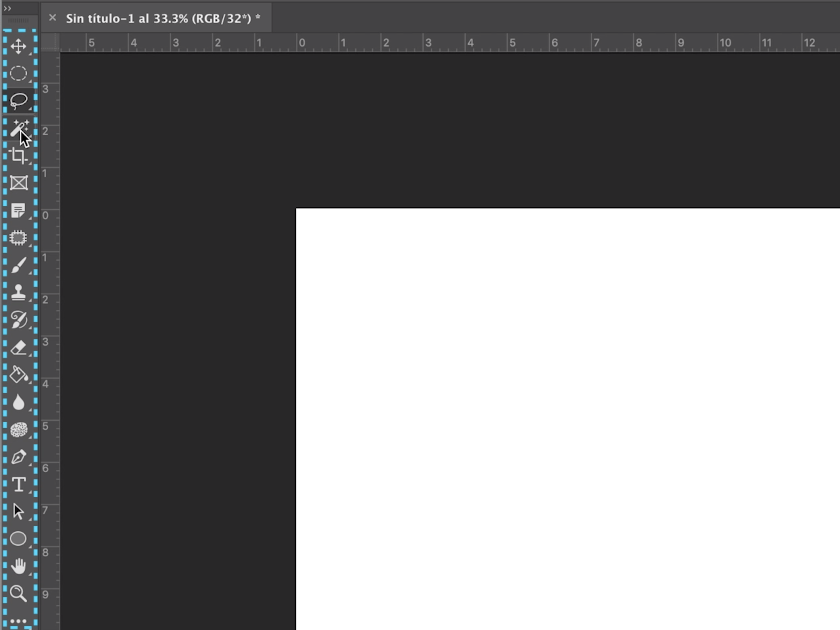Screen dimensions: 840x630
Task: Select the Move tool
Action: point(18,47)
